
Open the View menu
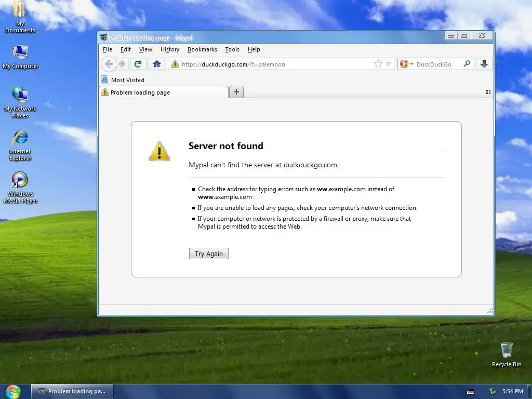(x=145, y=49)
